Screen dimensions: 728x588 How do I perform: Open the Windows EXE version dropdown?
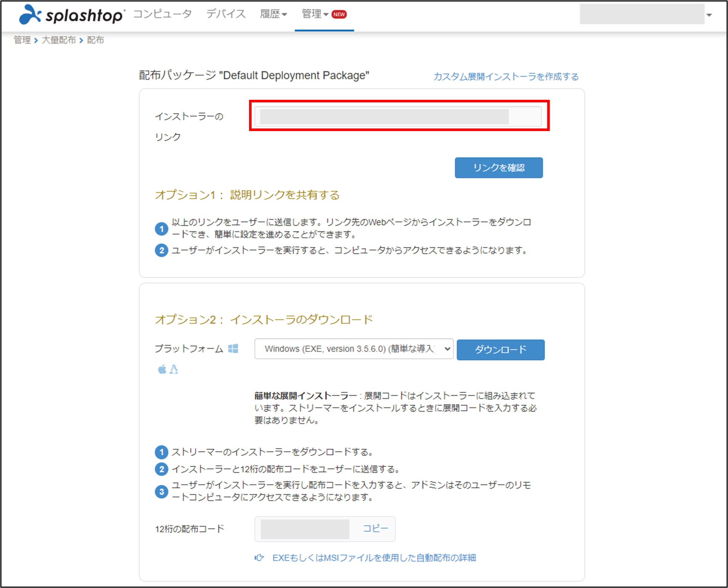(354, 349)
